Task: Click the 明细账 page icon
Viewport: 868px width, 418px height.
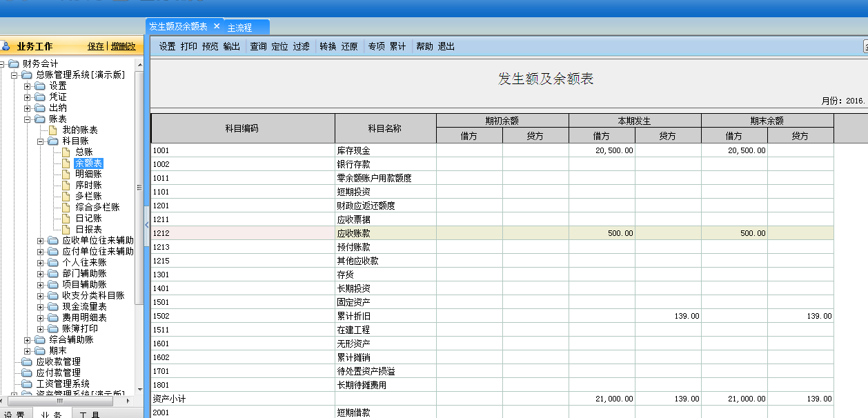Action: point(66,174)
